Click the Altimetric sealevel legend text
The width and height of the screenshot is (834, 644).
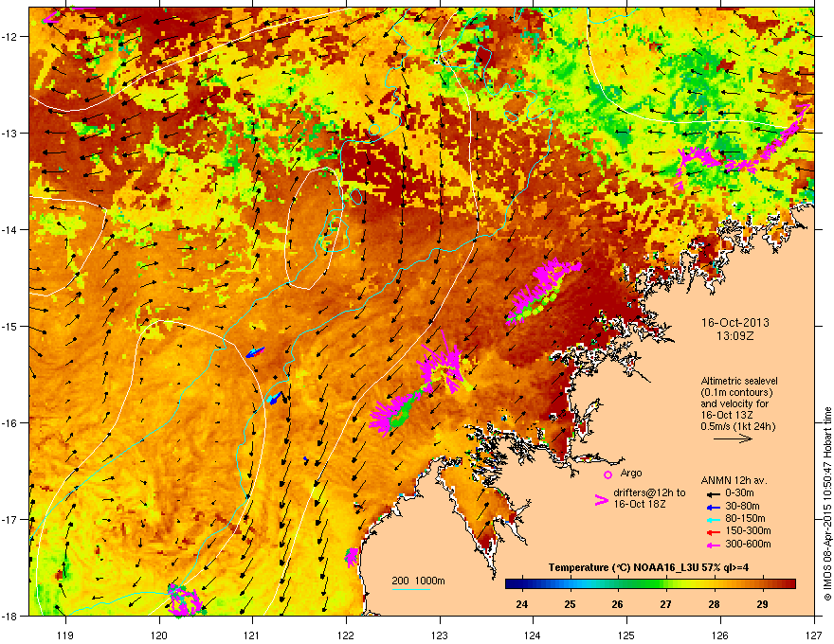tap(739, 381)
